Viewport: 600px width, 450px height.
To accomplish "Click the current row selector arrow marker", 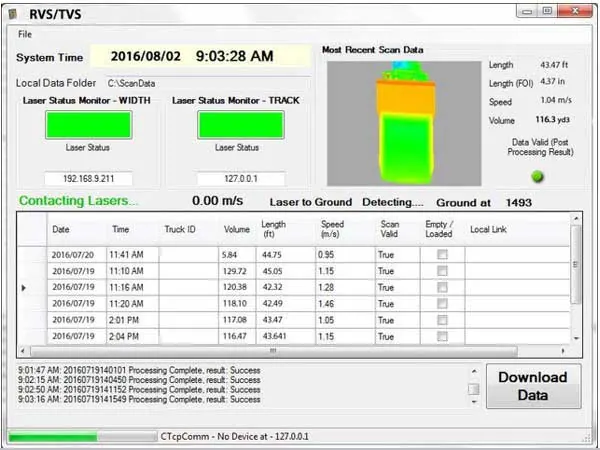I will point(24,288).
